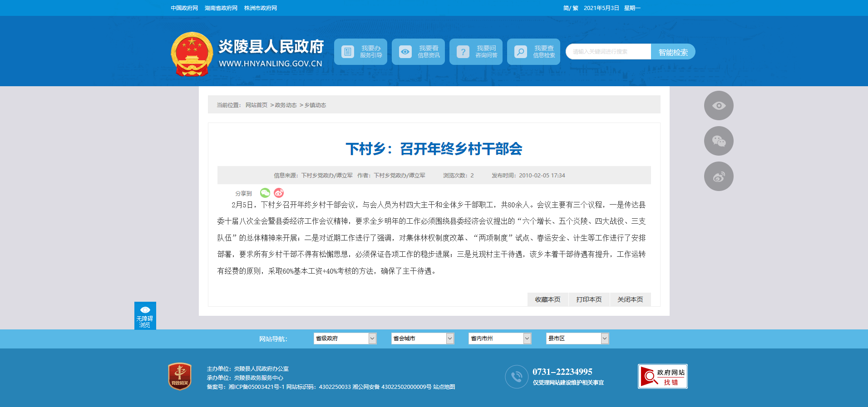
Task: Expand the 省会城市 dropdown
Action: coord(423,338)
